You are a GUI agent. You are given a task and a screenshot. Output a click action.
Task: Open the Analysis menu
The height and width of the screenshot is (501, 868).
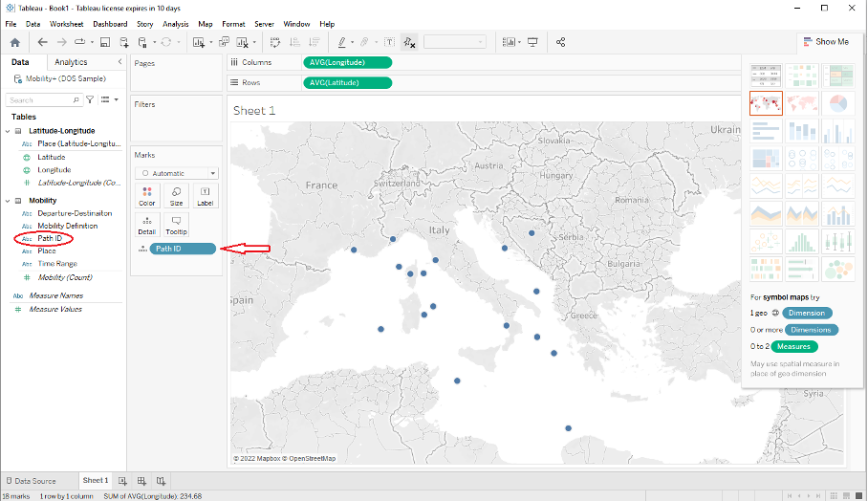pos(175,23)
